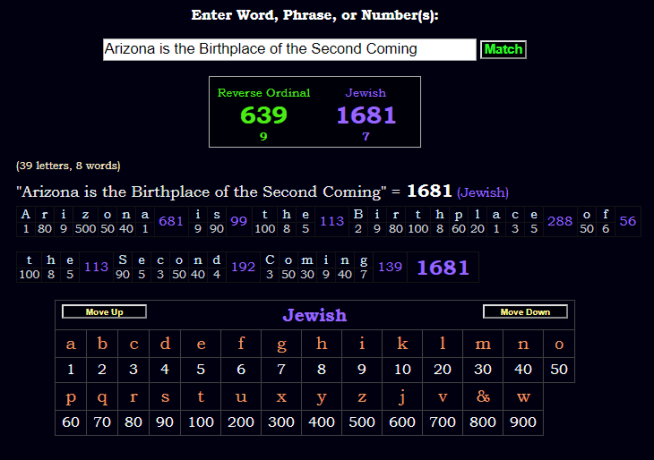Screen dimensions: 654x460
Task: Click the word sum 99 for 'is'
Action: coord(239,222)
